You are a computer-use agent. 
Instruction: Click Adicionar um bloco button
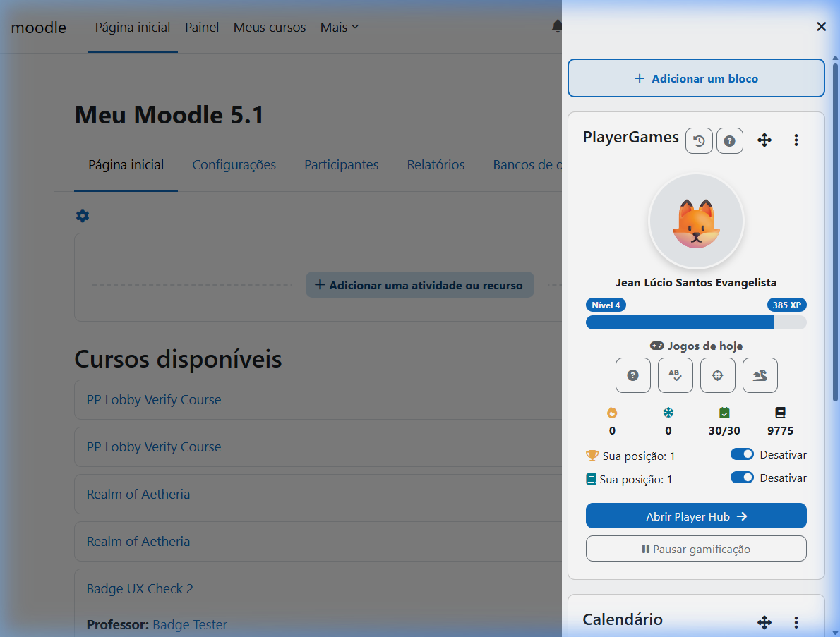click(x=696, y=78)
